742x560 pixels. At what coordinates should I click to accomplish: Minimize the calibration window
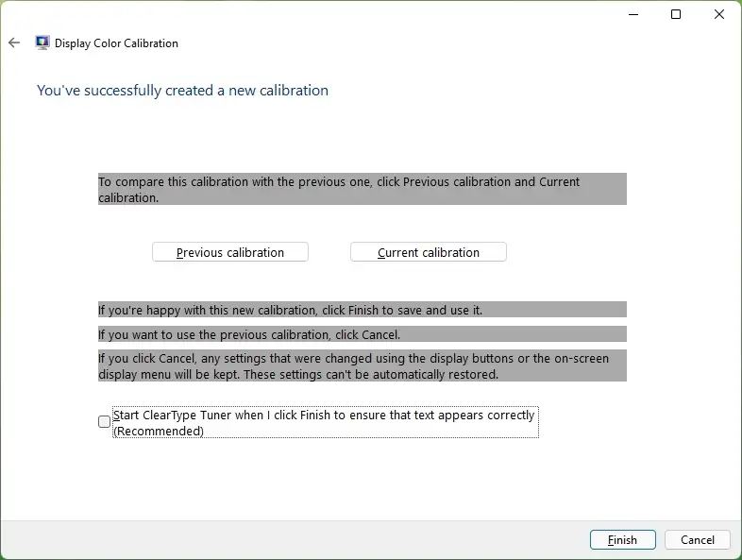(x=633, y=14)
